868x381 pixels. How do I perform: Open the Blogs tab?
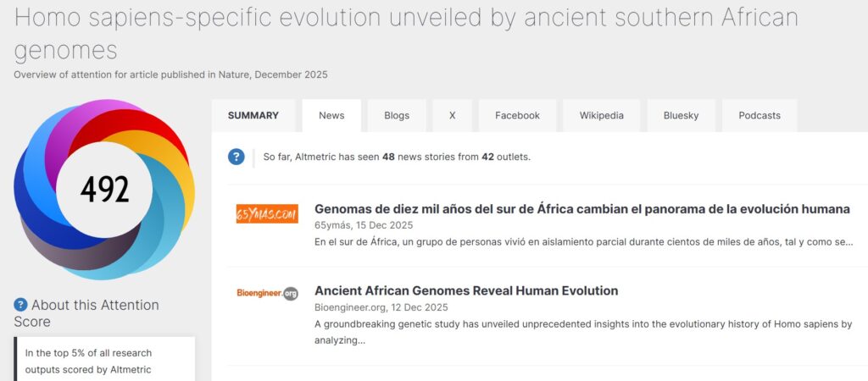click(397, 116)
